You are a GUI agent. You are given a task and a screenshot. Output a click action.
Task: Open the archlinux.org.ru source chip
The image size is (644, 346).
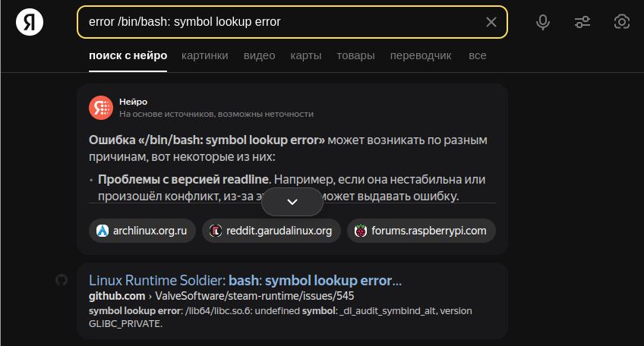tap(142, 231)
